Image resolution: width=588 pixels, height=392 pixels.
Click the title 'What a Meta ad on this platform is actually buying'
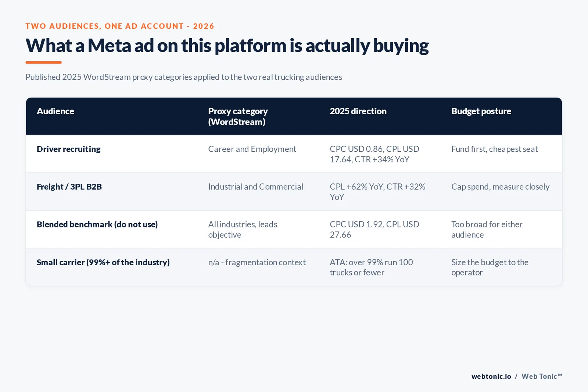pyautogui.click(x=227, y=46)
